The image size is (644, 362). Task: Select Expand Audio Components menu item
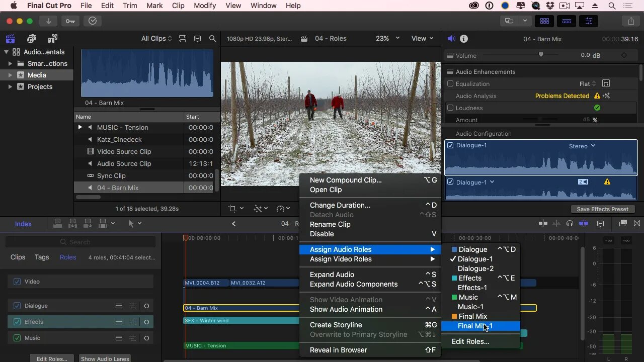coord(370,284)
